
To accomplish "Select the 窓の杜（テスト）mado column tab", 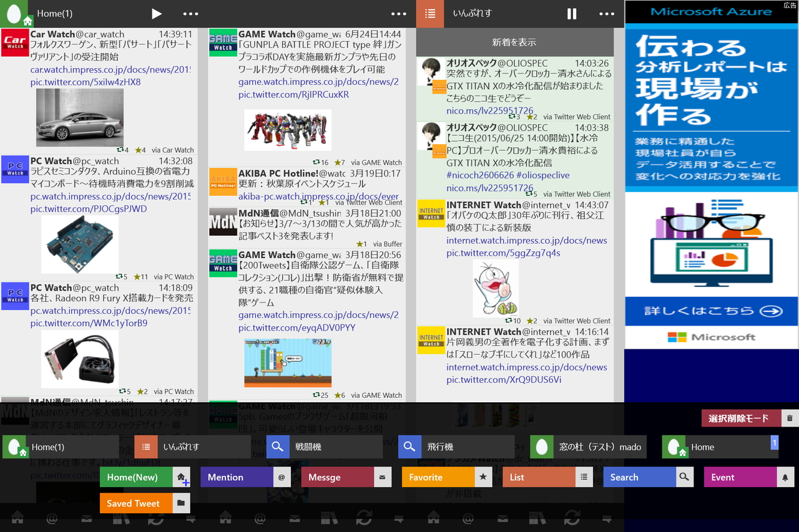I will coord(588,447).
